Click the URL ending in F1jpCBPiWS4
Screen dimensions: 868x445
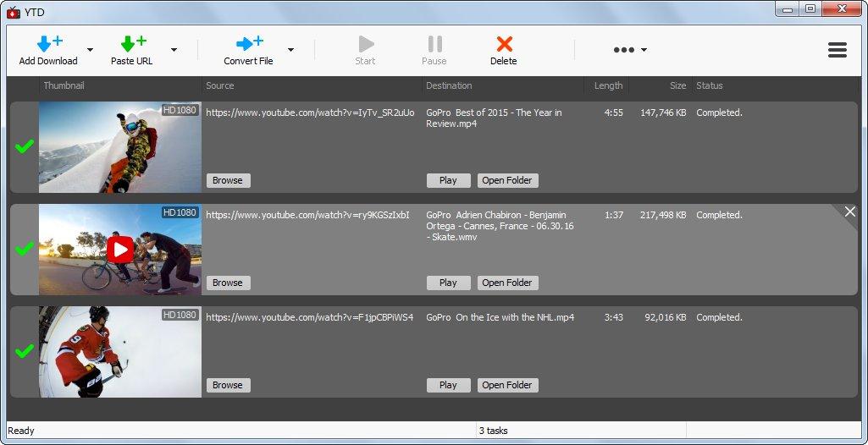coord(309,317)
